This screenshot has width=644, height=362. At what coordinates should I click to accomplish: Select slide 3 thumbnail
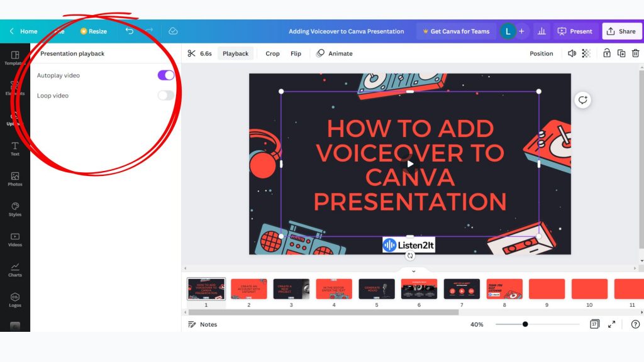[291, 289]
